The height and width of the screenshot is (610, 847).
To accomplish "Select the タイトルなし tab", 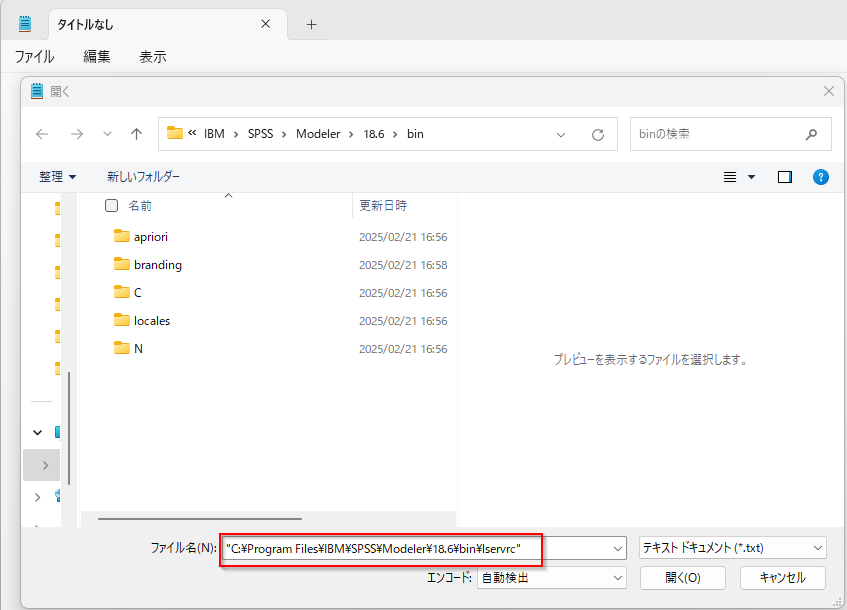I will click(167, 24).
